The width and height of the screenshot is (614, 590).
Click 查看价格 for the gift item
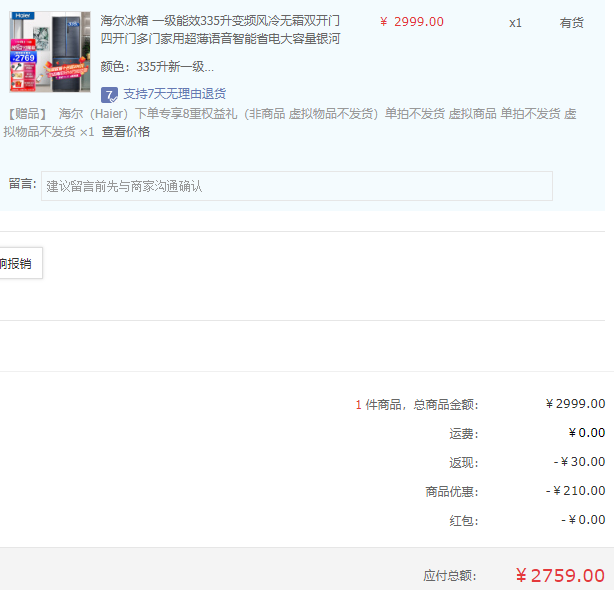(x=126, y=132)
